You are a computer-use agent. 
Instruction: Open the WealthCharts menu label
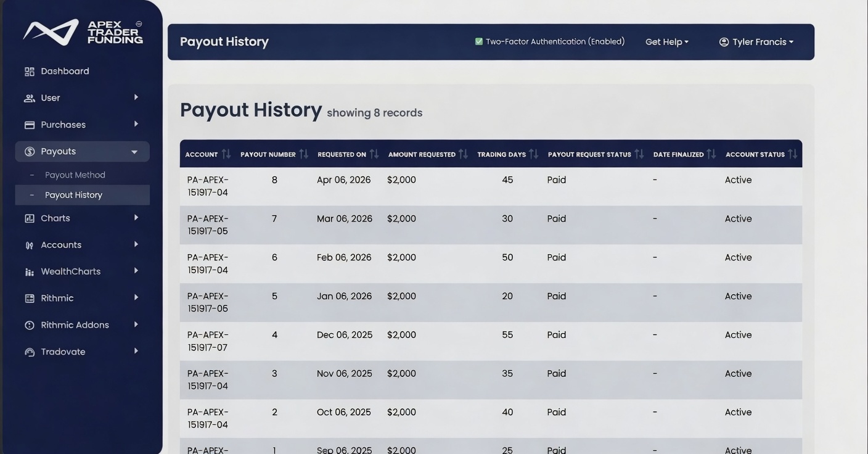(x=71, y=271)
